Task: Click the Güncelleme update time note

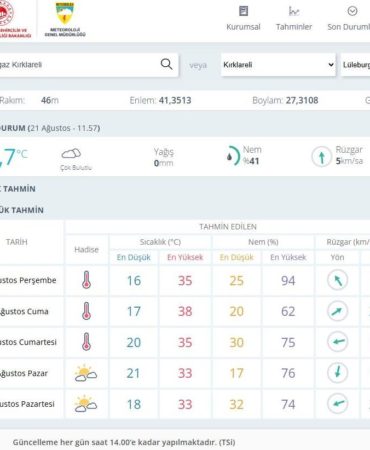Action: coord(124,442)
